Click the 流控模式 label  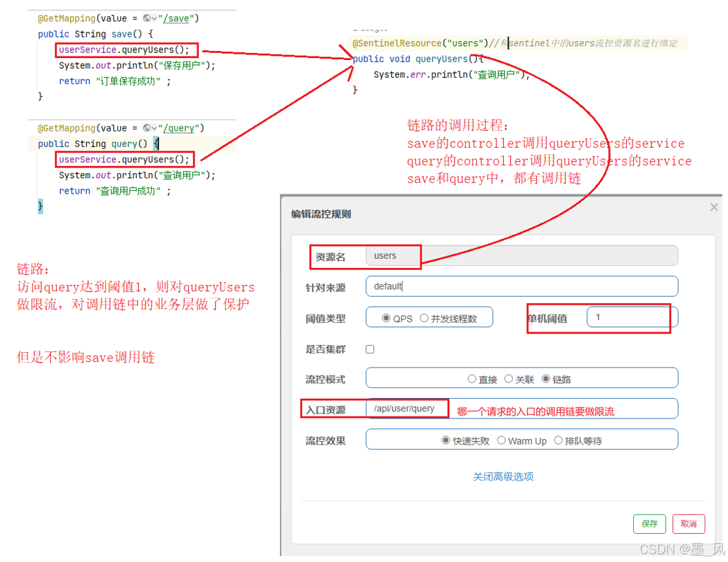[x=325, y=380]
